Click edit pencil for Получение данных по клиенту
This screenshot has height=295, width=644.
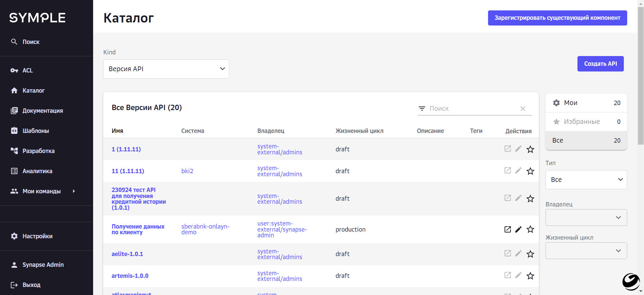point(518,229)
